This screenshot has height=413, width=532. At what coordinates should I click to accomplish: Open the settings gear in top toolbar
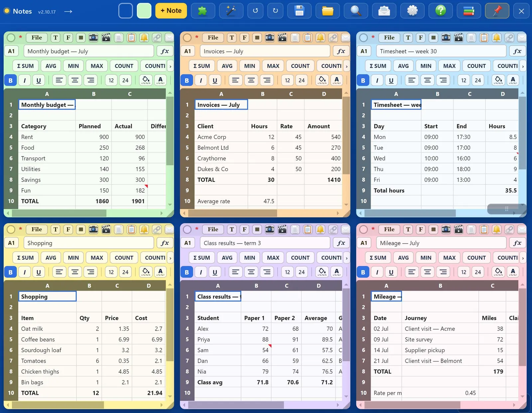412,11
